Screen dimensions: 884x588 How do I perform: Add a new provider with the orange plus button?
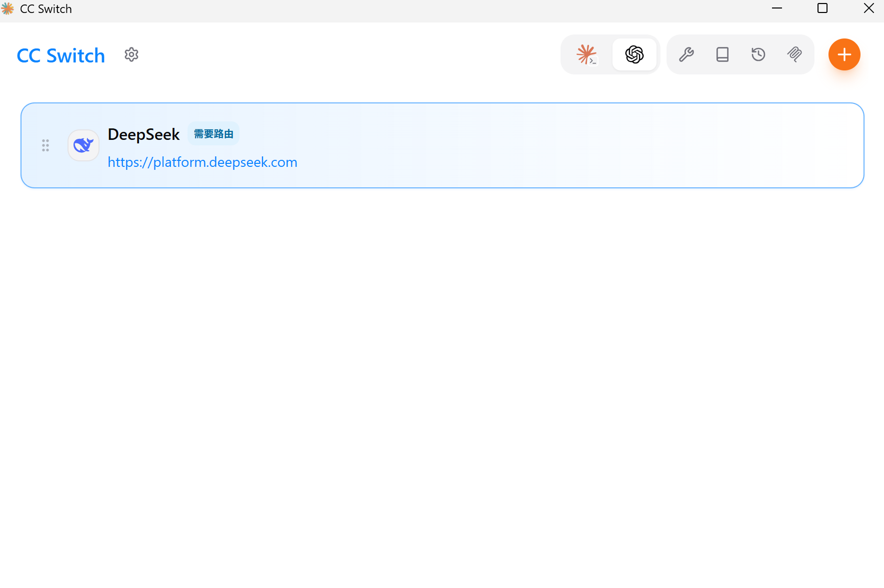tap(844, 54)
